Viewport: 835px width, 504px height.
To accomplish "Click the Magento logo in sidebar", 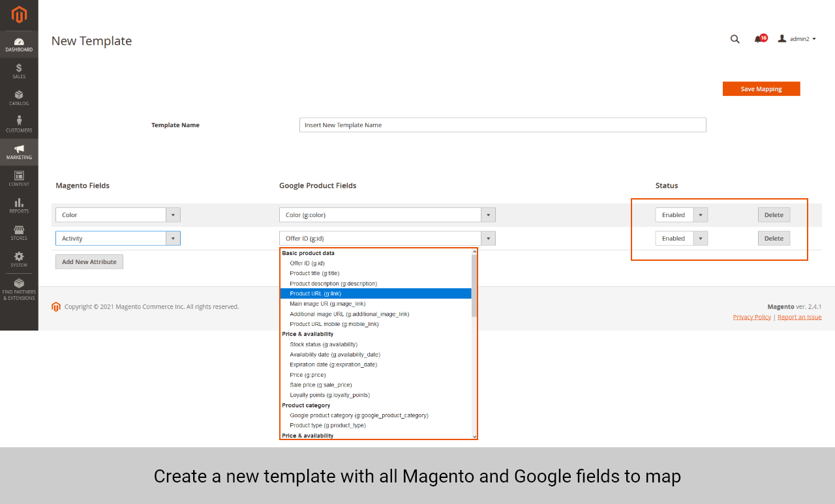I will (x=19, y=14).
